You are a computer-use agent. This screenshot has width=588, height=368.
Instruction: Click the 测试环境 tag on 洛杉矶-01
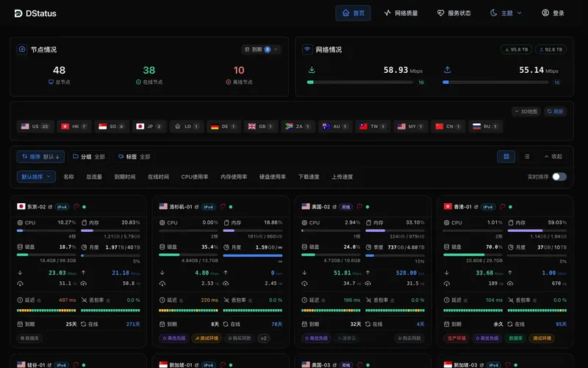click(207, 339)
